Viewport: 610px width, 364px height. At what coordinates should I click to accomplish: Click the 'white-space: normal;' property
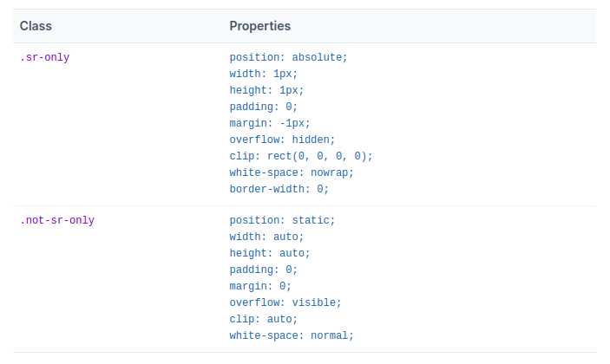292,335
